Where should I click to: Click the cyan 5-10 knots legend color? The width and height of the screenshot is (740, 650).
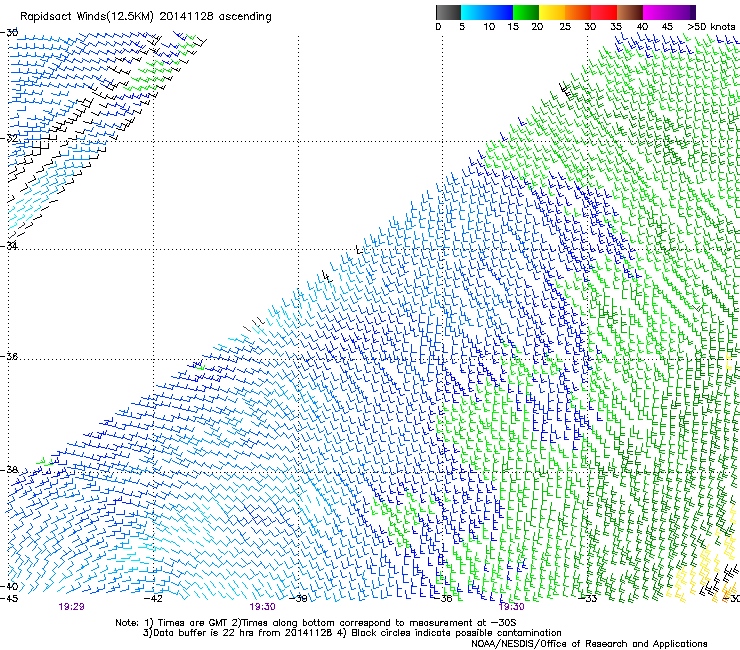point(474,12)
